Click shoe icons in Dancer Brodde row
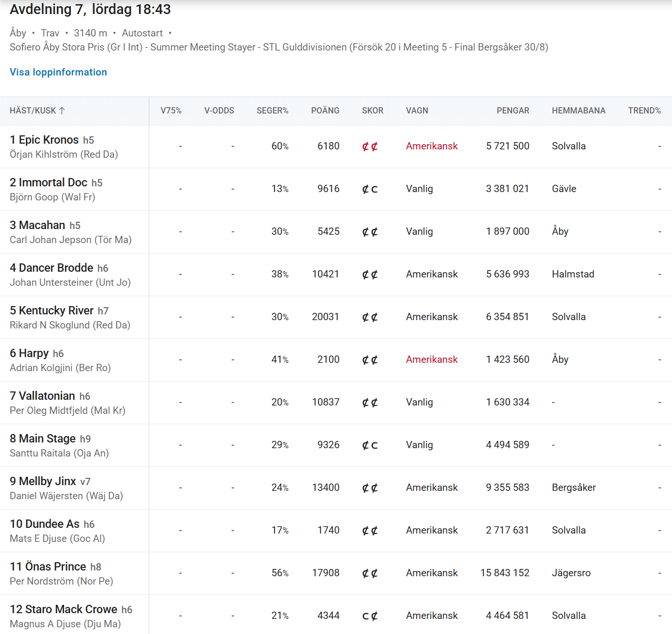Viewport: 672px width, 634px height. coord(370,274)
